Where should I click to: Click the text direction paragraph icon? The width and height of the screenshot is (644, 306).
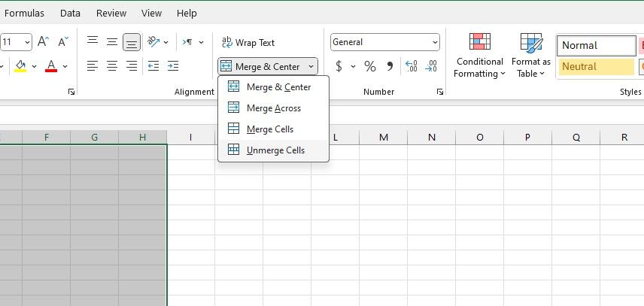point(187,42)
